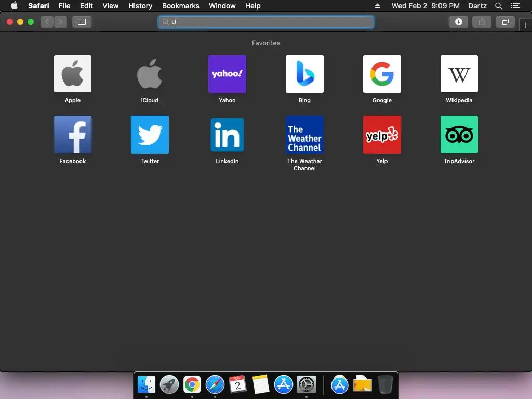
Task: Open the Help menu
Action: [253, 6]
